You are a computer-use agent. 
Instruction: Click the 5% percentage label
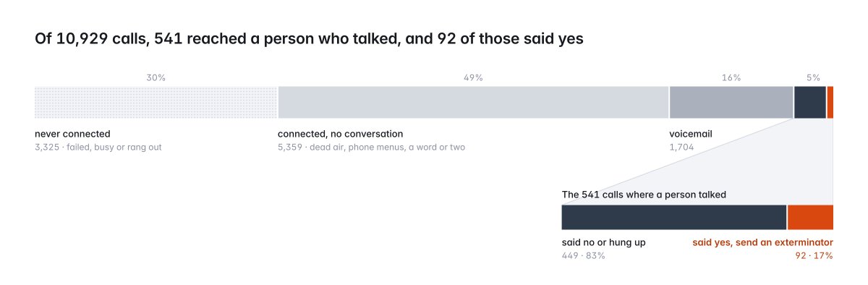tap(813, 77)
